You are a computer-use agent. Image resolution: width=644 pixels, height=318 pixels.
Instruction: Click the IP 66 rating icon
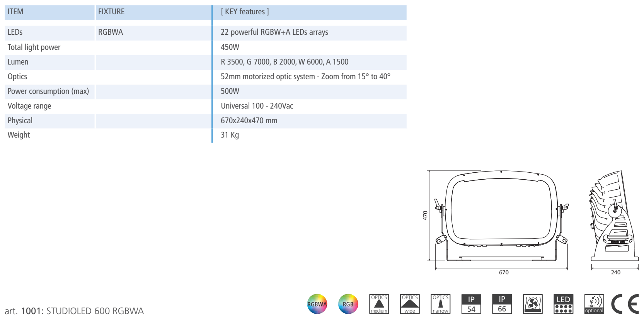pos(502,304)
